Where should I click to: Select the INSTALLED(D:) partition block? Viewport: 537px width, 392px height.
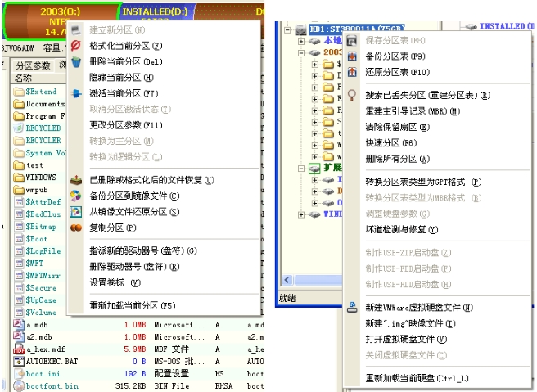(155, 12)
